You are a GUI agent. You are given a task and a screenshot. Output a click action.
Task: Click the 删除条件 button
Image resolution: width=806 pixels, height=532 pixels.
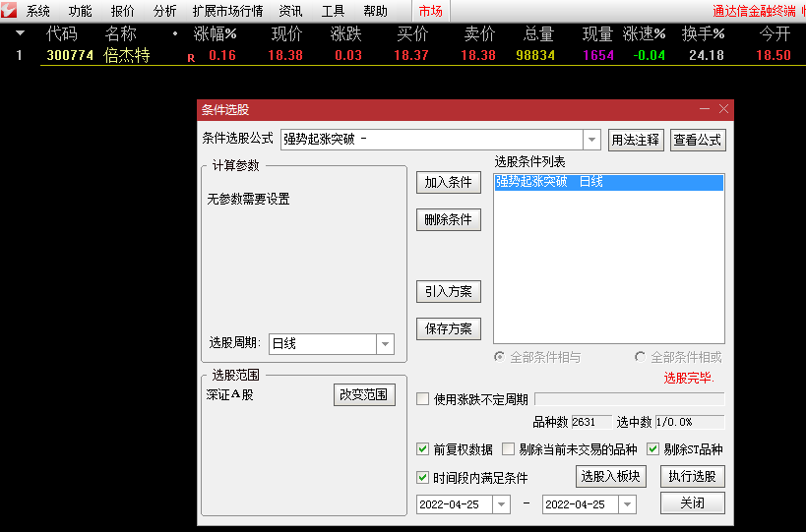coord(448,220)
